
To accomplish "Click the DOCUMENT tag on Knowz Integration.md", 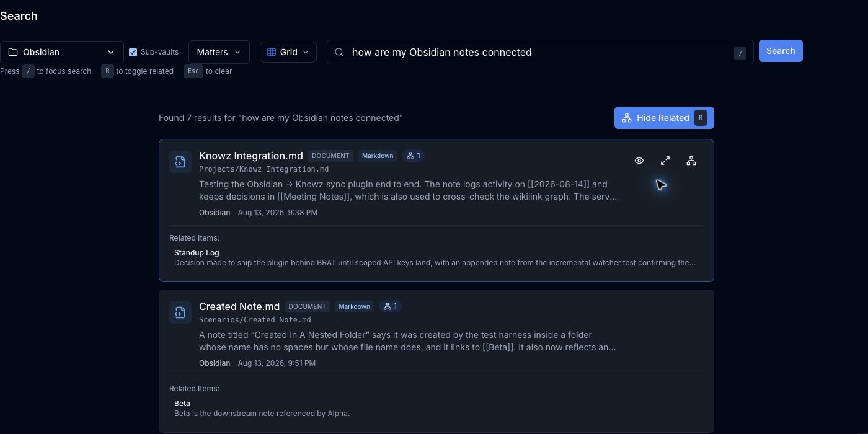I will point(330,156).
